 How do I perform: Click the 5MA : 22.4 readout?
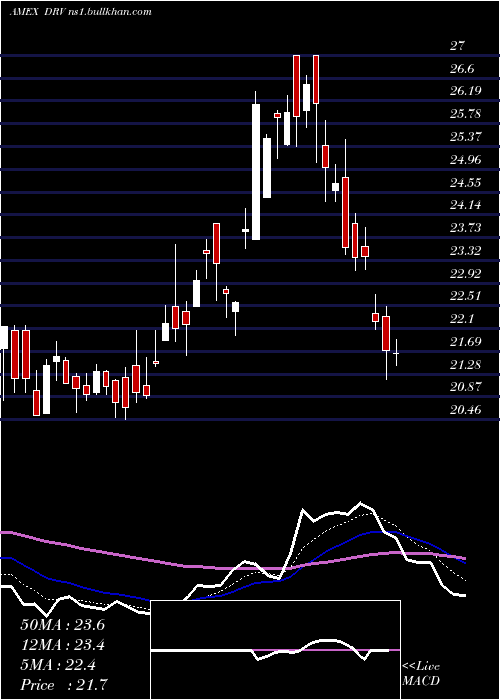(58, 665)
